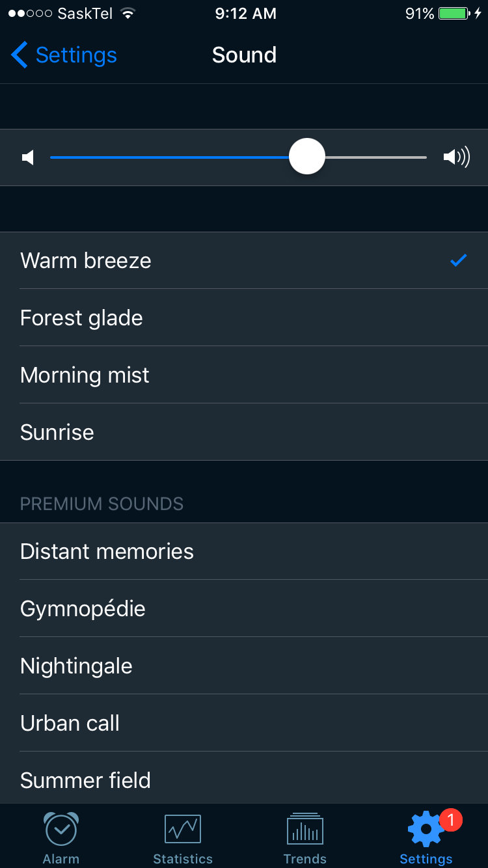Tap the Settings gear icon
This screenshot has height=868, width=488.
click(426, 829)
